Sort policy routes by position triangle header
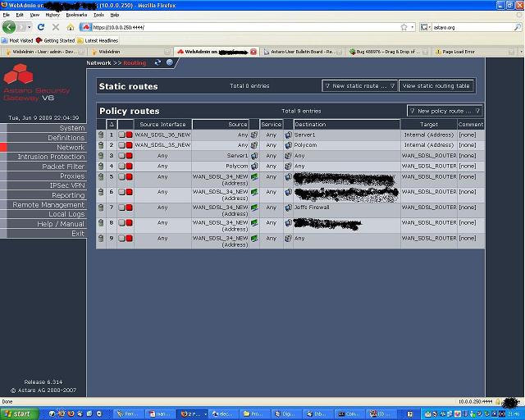Screen dimensions: 525x420 [112, 124]
